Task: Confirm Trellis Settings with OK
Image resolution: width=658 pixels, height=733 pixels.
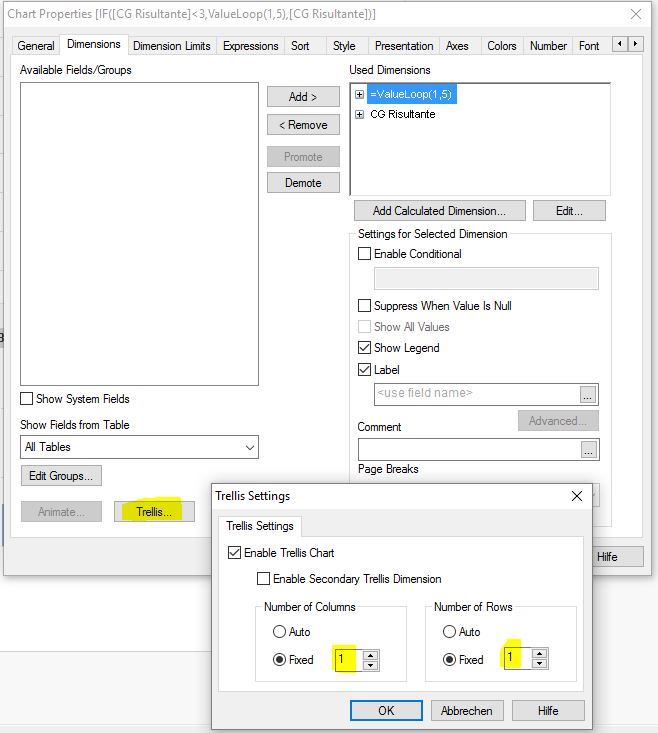Action: click(386, 711)
